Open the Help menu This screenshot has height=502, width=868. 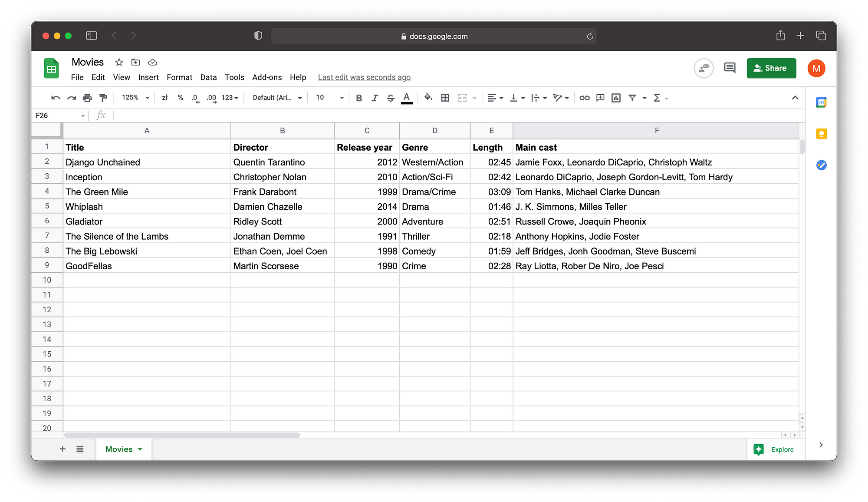point(298,77)
